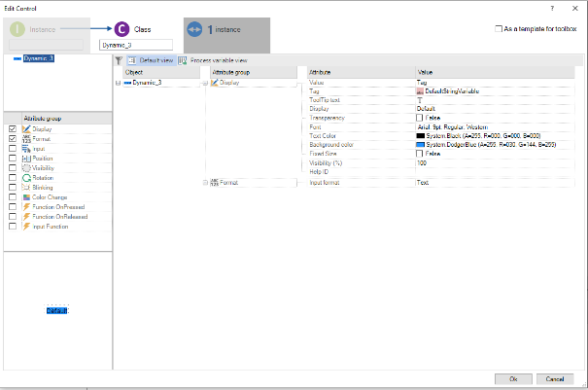Click the Object column header
588x390 pixels.
point(161,72)
